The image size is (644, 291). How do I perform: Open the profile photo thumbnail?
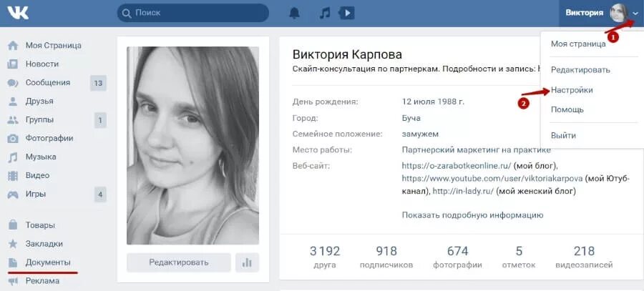[193, 145]
